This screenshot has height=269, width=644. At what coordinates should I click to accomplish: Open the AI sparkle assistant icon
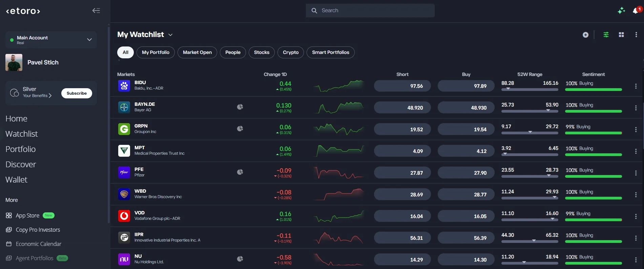pos(621,11)
